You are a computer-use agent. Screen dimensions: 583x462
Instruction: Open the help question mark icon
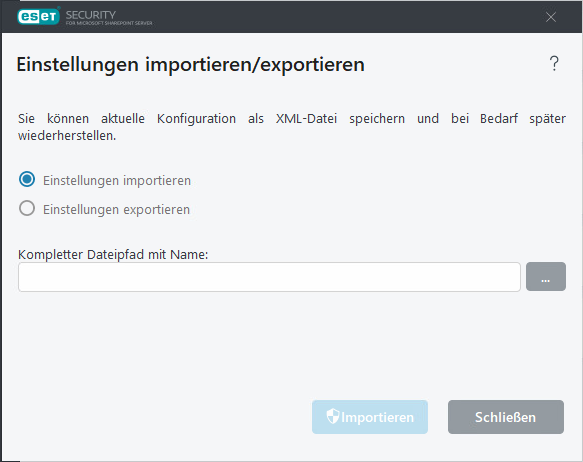coord(554,64)
